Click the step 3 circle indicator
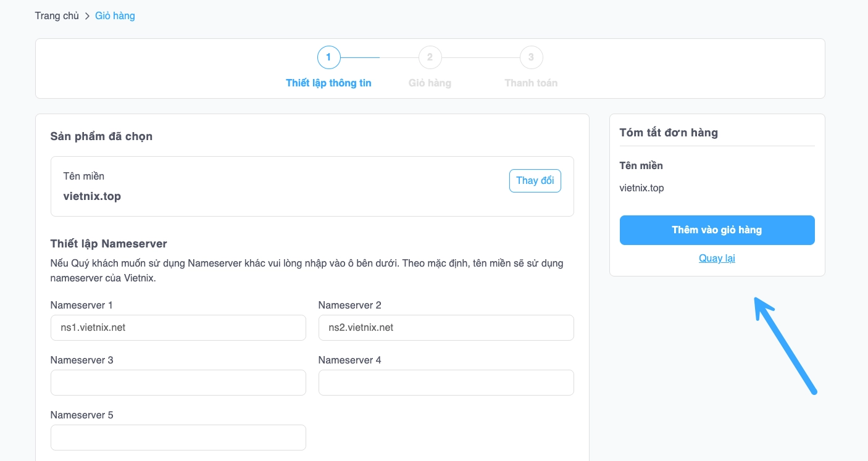The width and height of the screenshot is (868, 461). click(x=531, y=57)
